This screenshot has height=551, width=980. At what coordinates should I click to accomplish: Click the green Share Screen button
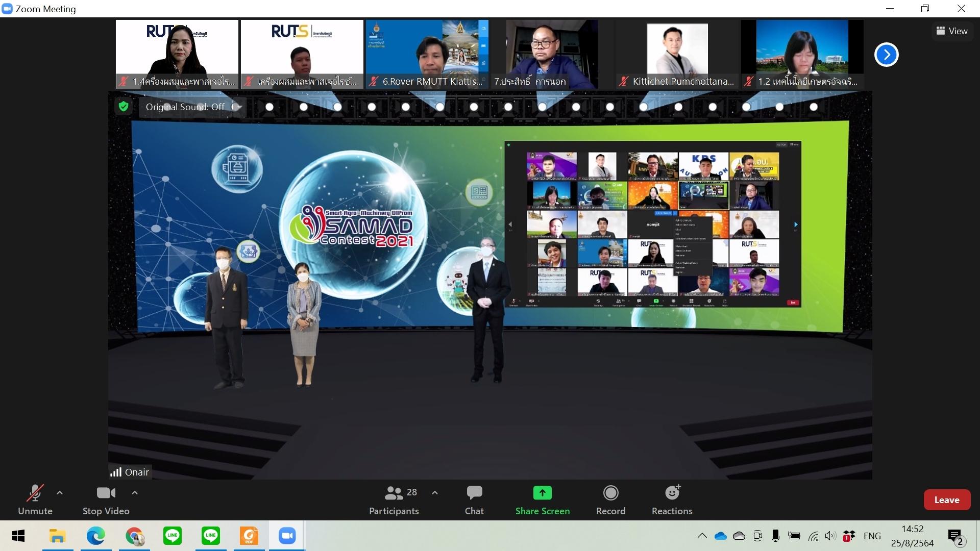543,499
